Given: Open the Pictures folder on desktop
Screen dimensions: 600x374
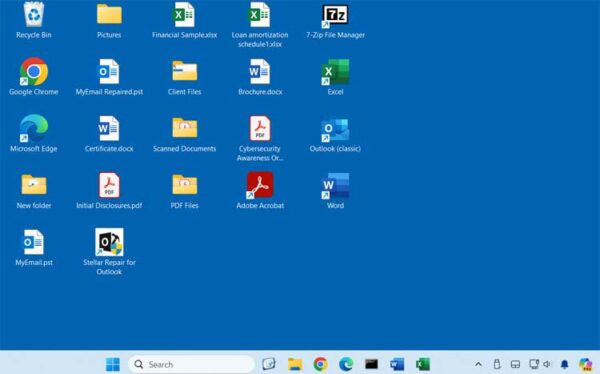Looking at the screenshot, I should click(x=109, y=15).
